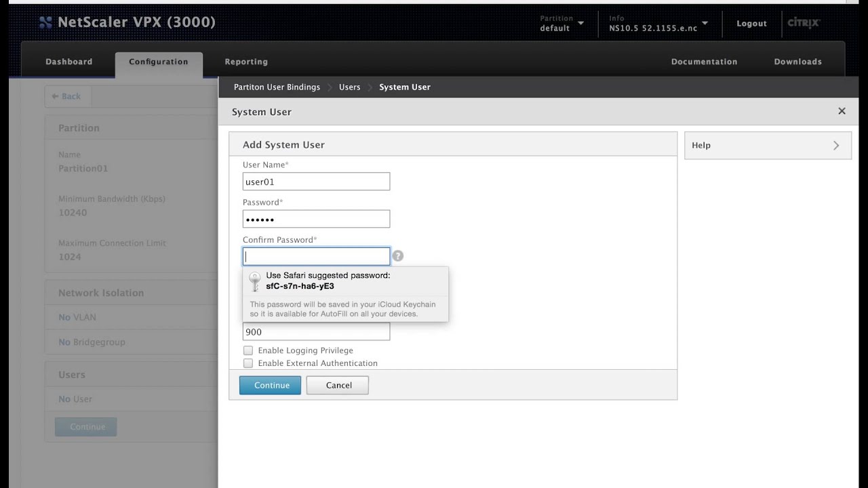Click the Add System User heading

[x=283, y=144]
